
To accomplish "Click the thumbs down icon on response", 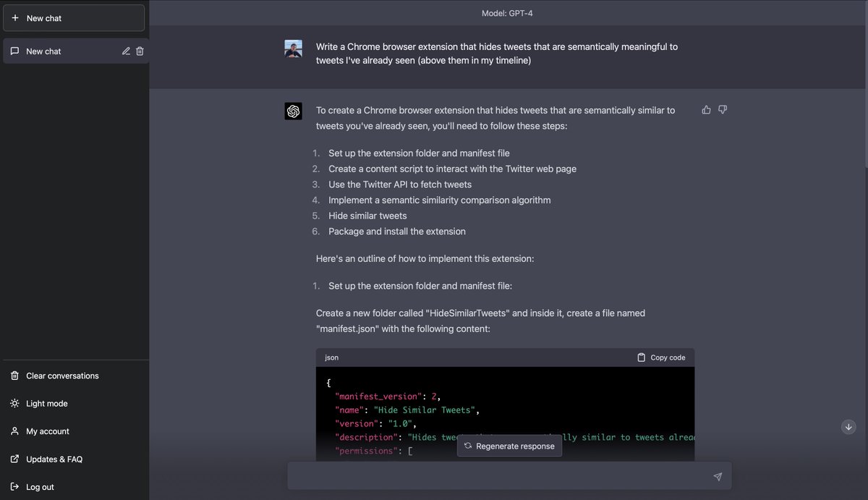I will 723,110.
